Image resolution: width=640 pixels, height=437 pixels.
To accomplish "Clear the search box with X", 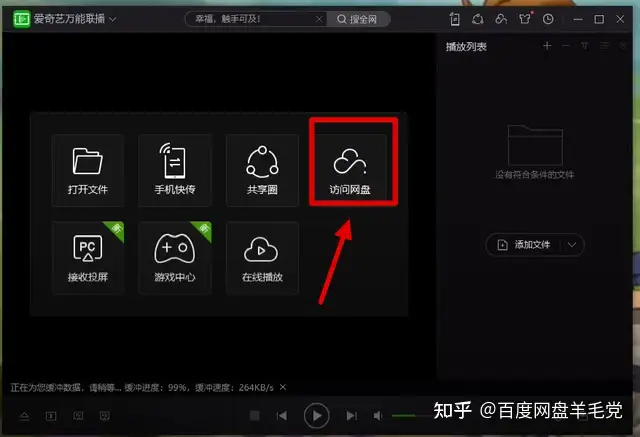I will (319, 19).
